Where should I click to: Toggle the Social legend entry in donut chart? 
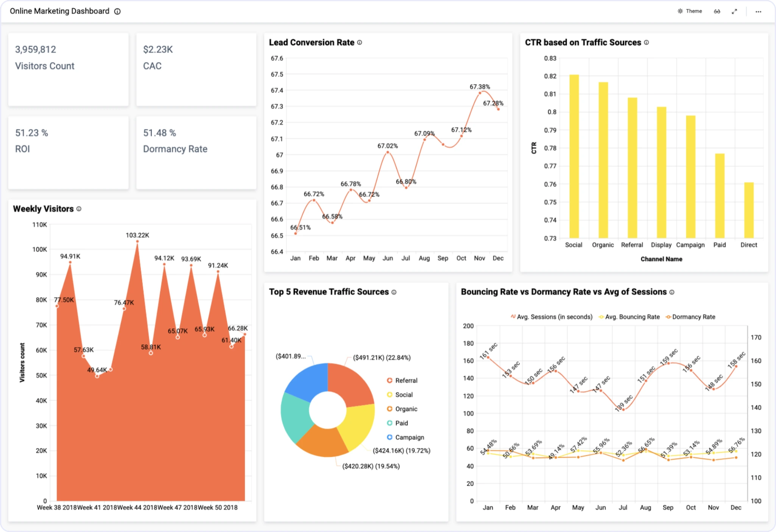click(404, 395)
